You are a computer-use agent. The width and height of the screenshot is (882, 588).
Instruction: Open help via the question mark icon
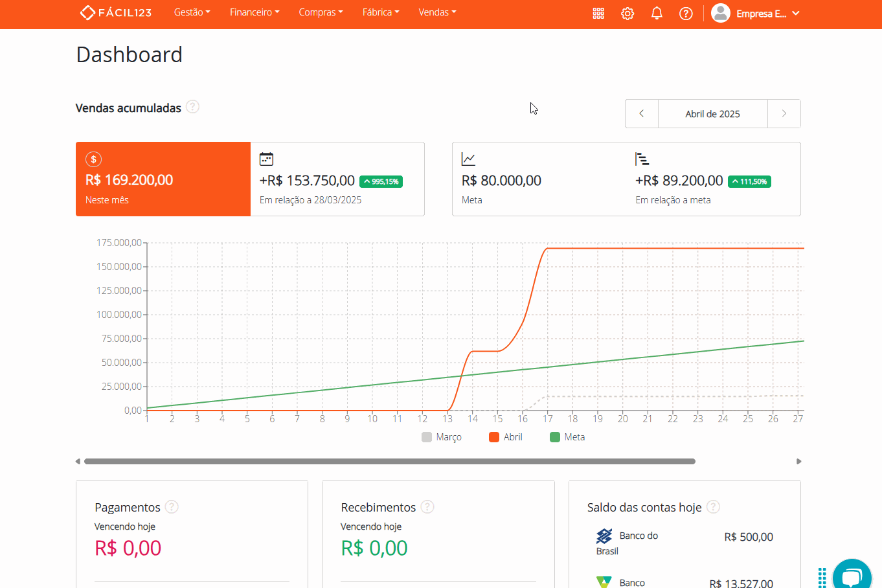click(x=686, y=13)
